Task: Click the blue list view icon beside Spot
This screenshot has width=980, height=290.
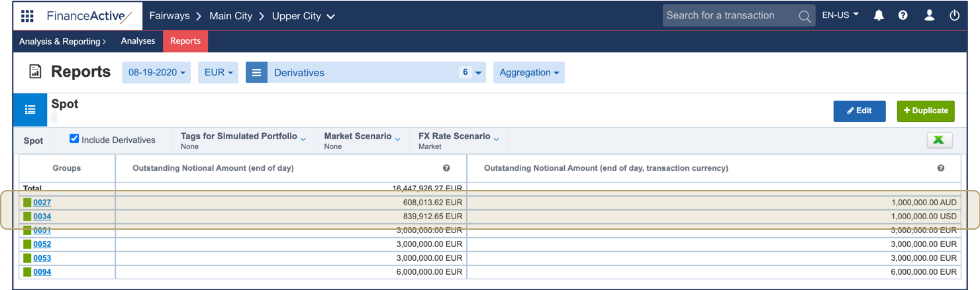Action: (x=30, y=110)
